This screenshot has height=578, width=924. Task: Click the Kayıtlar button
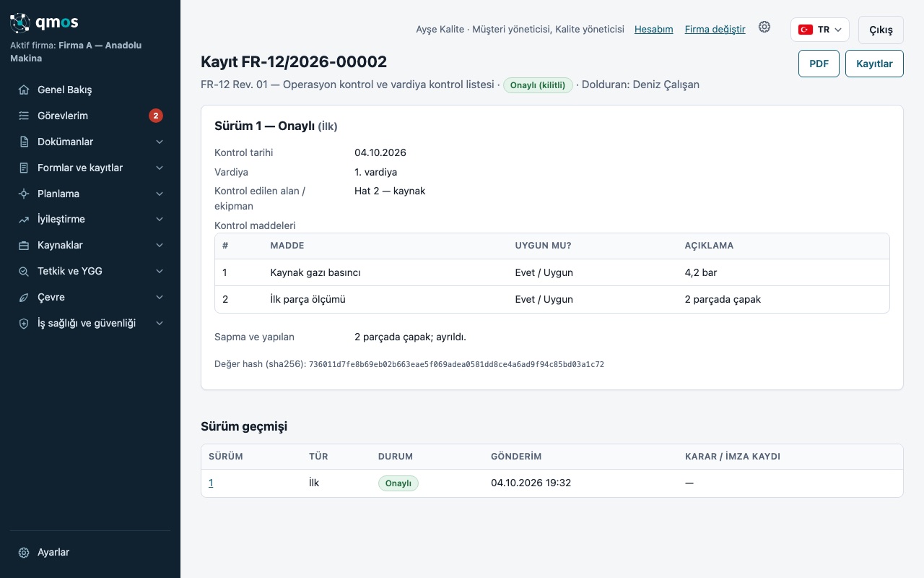coord(874,64)
